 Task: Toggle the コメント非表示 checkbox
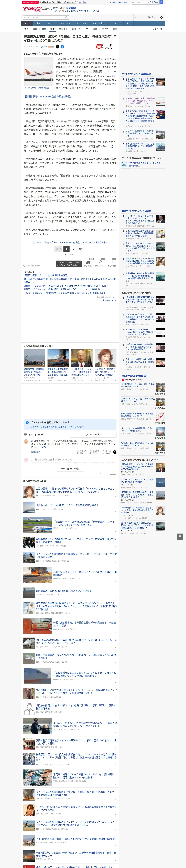[102, 475]
